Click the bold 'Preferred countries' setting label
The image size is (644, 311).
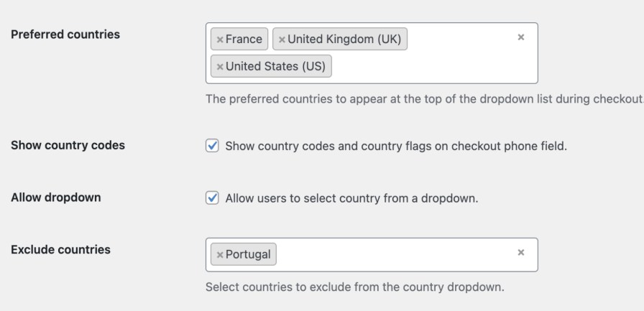click(65, 34)
